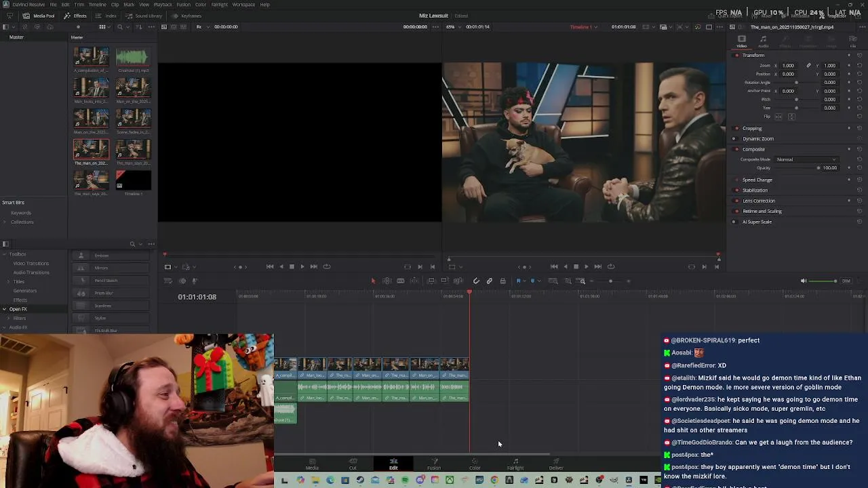The height and width of the screenshot is (488, 868).
Task: Expand the Cropping section header
Action: [x=752, y=128]
